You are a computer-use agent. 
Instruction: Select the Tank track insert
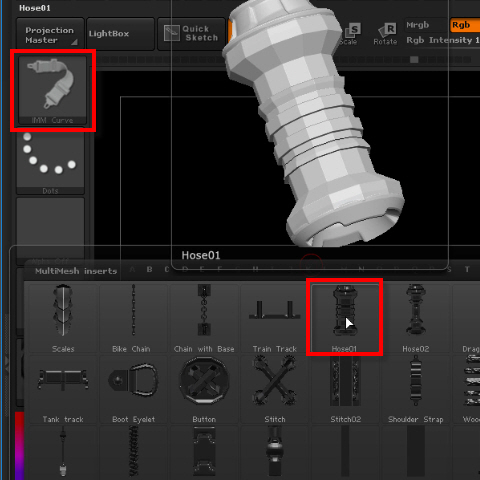[63, 389]
